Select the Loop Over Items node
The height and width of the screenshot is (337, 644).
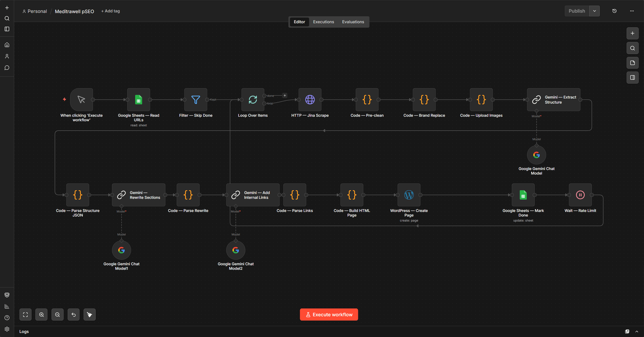pyautogui.click(x=253, y=99)
